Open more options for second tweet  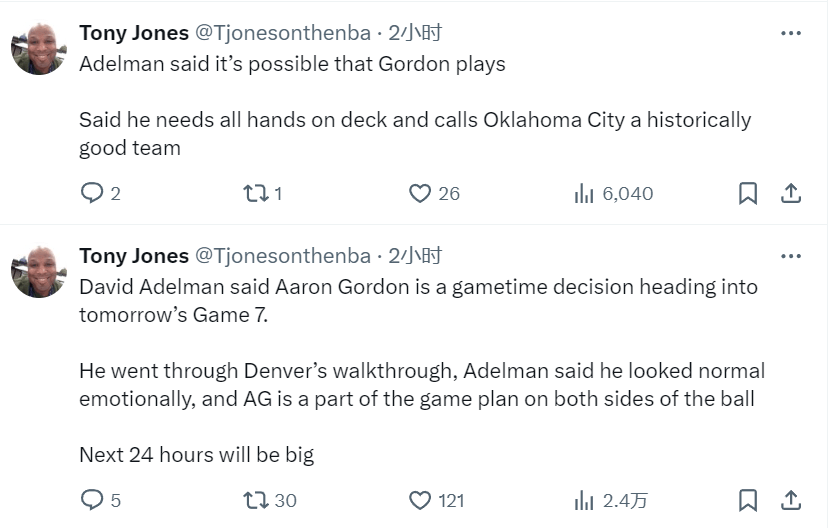tap(790, 256)
